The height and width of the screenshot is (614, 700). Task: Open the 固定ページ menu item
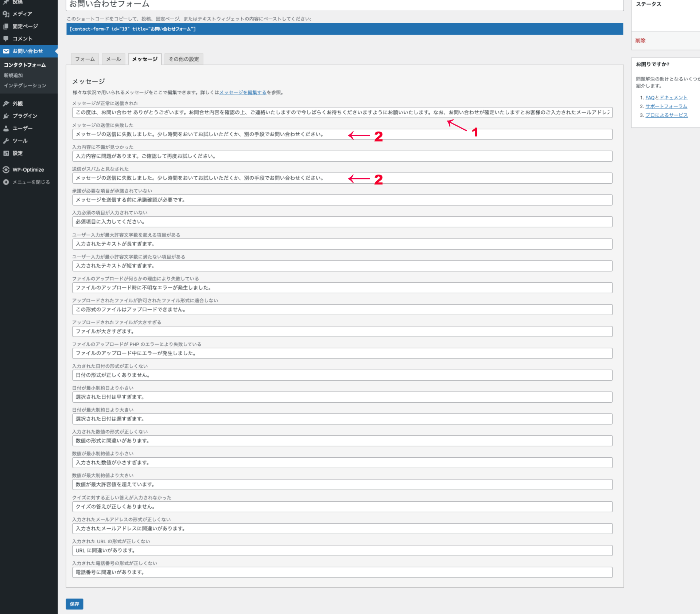coord(25,26)
